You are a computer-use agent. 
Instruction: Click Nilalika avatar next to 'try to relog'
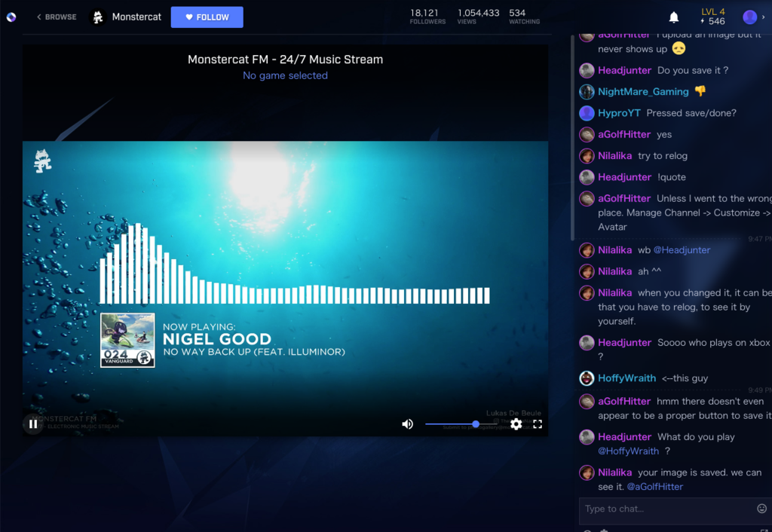point(587,156)
